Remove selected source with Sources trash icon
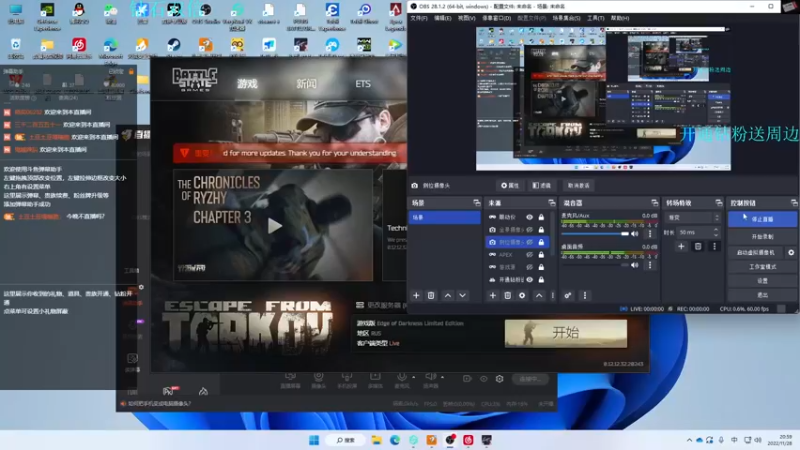Viewport: 800px width, 450px height. [x=507, y=295]
